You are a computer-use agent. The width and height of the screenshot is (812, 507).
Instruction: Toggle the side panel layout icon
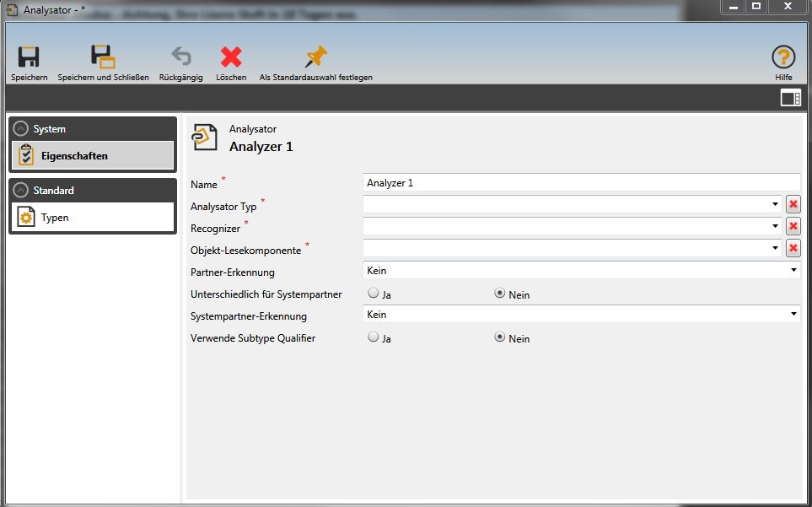[x=790, y=99]
